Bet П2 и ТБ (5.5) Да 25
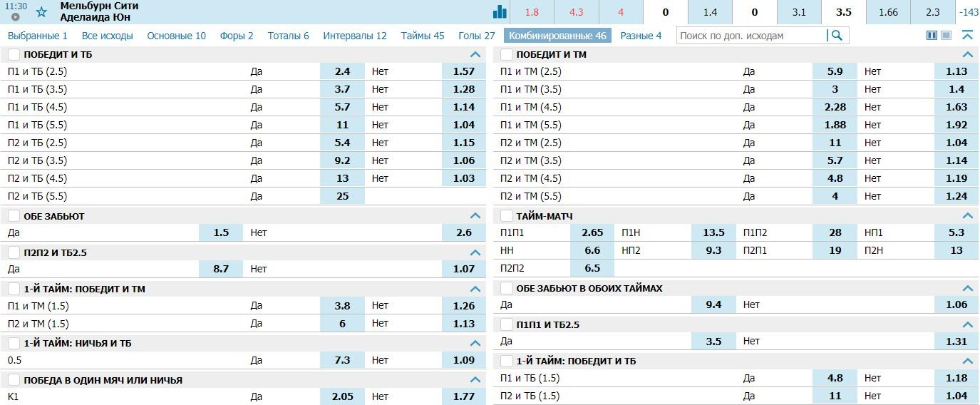This screenshot has height=405, width=980. [342, 196]
